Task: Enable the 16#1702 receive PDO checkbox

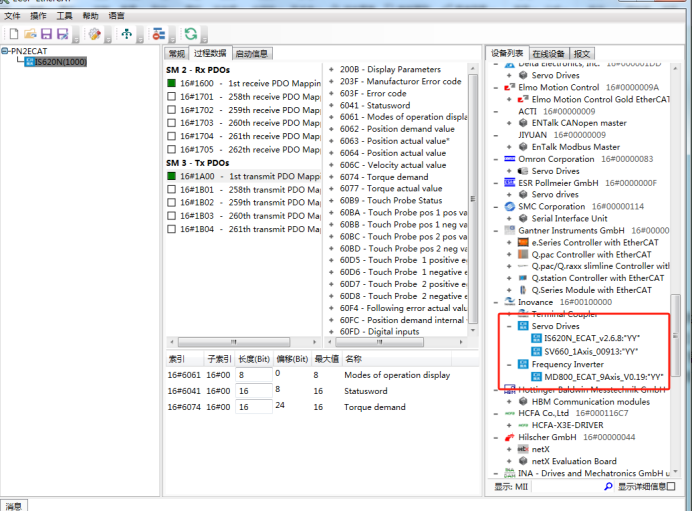Action: [x=171, y=110]
